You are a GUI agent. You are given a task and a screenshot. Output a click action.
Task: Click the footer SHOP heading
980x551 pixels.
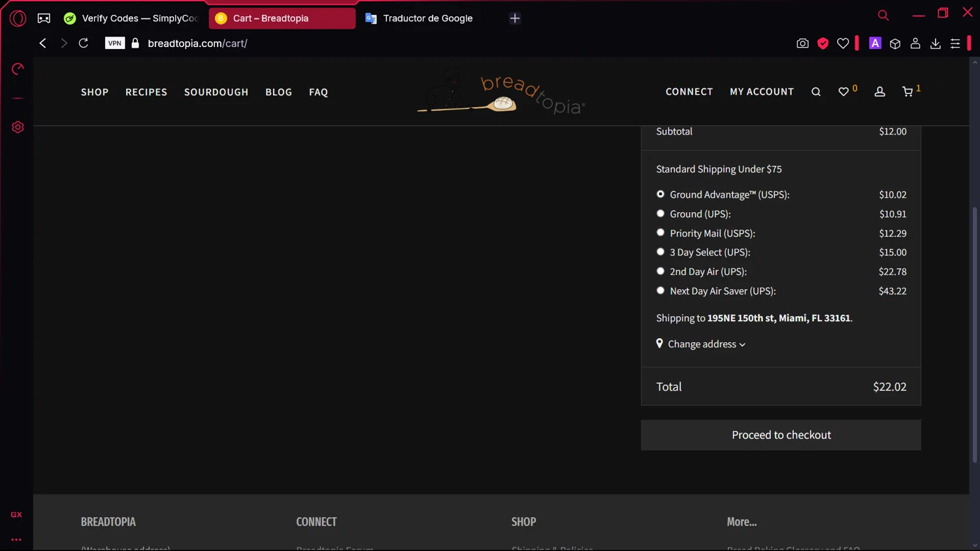(x=523, y=522)
